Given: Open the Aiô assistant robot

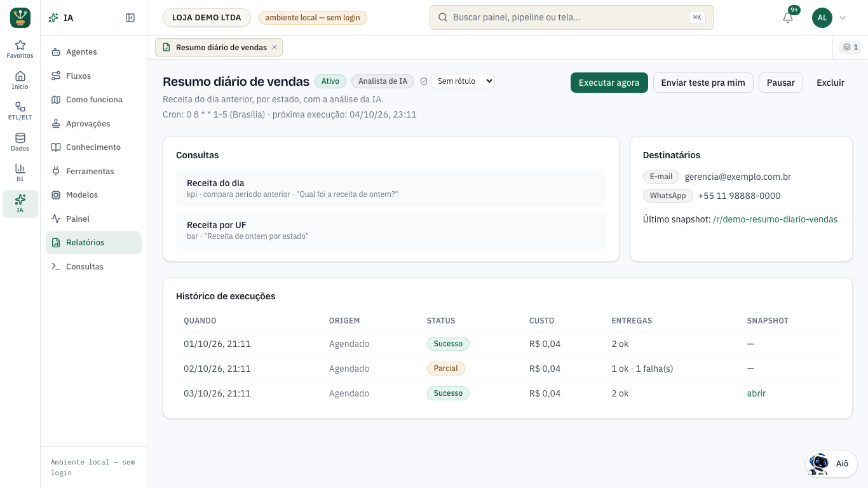Looking at the screenshot, I should point(831,463).
